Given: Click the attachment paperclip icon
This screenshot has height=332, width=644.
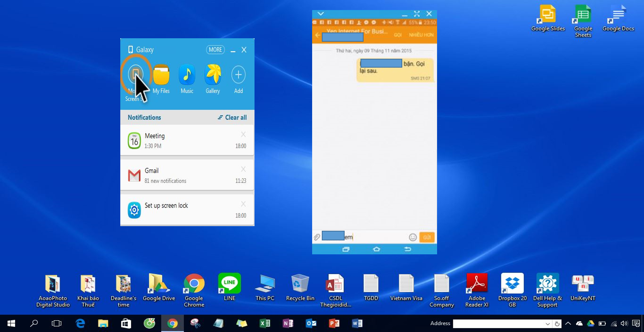Looking at the screenshot, I should tap(317, 237).
